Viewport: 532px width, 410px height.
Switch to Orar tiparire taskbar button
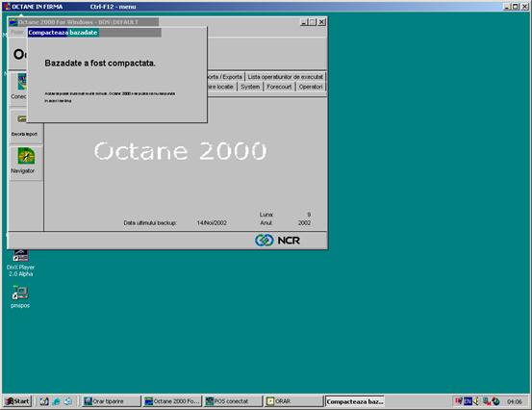[111, 401]
